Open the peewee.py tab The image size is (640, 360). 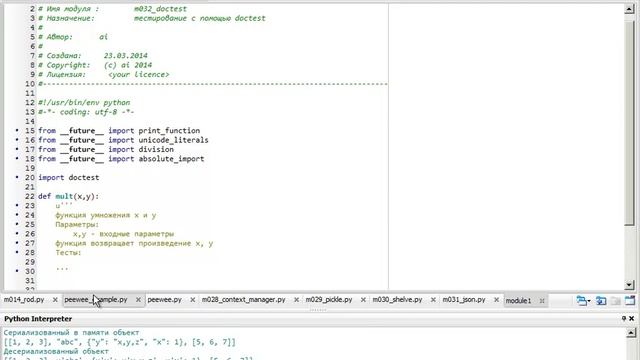[164, 300]
